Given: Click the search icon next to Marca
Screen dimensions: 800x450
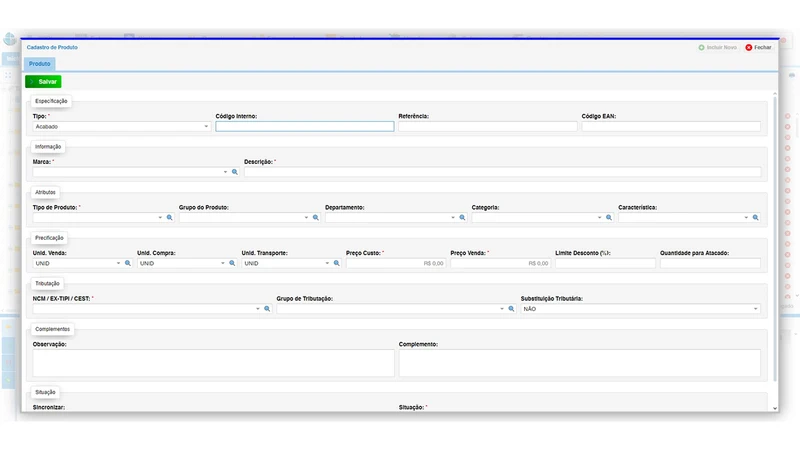Looking at the screenshot, I should pos(235,172).
